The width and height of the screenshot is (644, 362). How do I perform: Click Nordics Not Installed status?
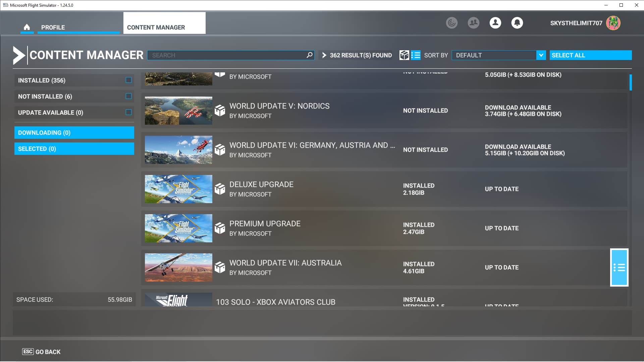click(425, 111)
